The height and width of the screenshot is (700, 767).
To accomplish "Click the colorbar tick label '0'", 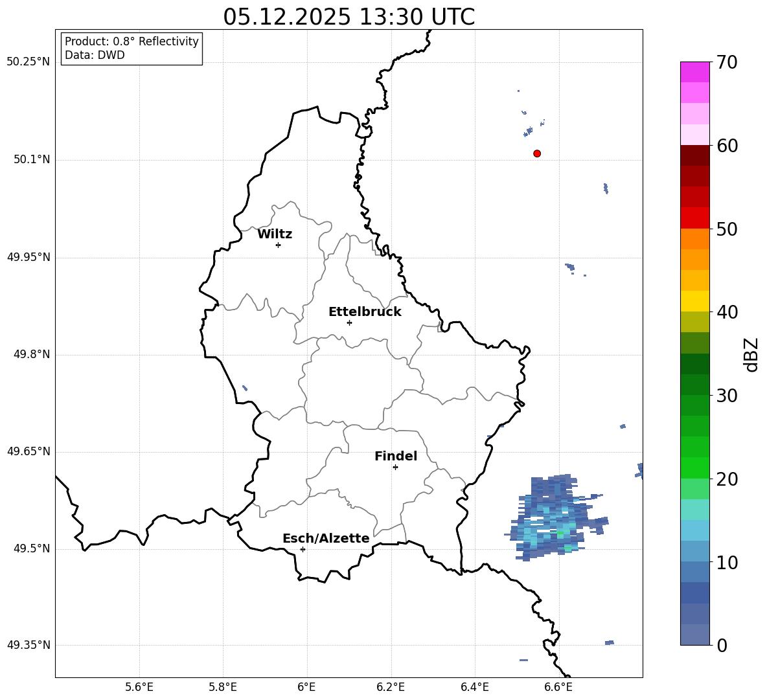I will pyautogui.click(x=722, y=646).
